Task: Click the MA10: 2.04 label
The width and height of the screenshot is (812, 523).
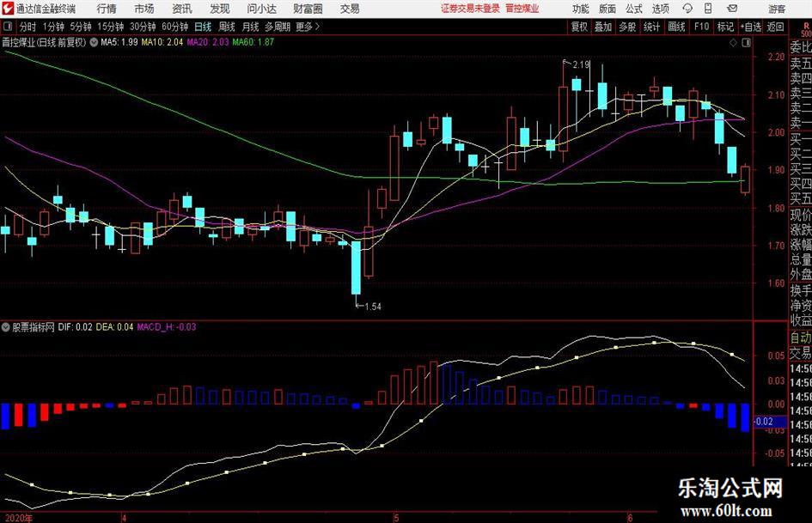Action: (162, 42)
